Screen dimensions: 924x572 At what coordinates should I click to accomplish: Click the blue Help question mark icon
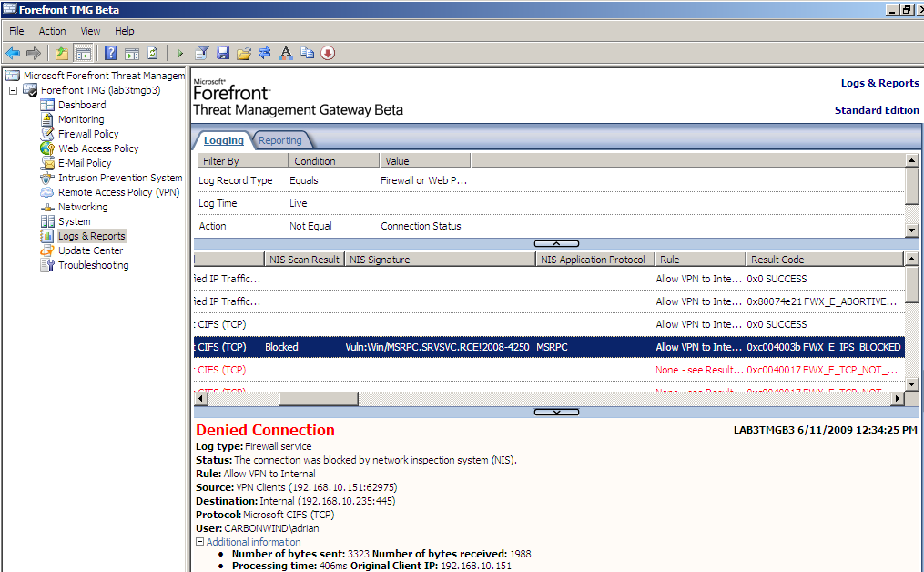pyautogui.click(x=110, y=53)
